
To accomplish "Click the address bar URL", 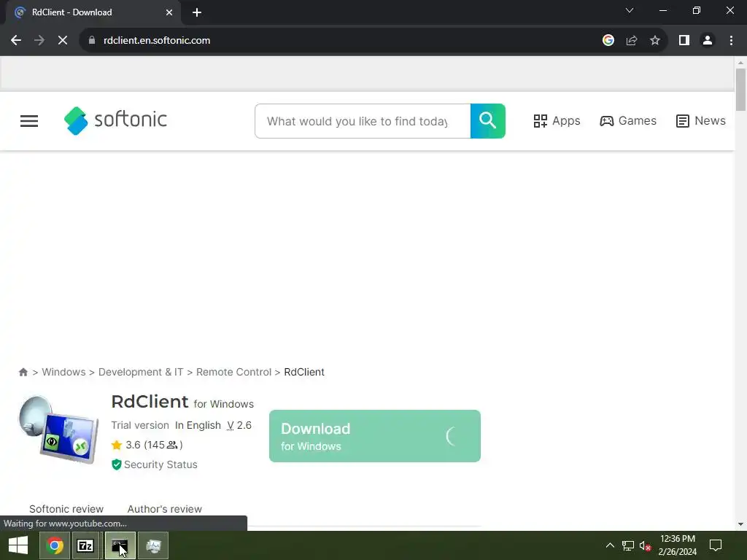I will pyautogui.click(x=157, y=41).
